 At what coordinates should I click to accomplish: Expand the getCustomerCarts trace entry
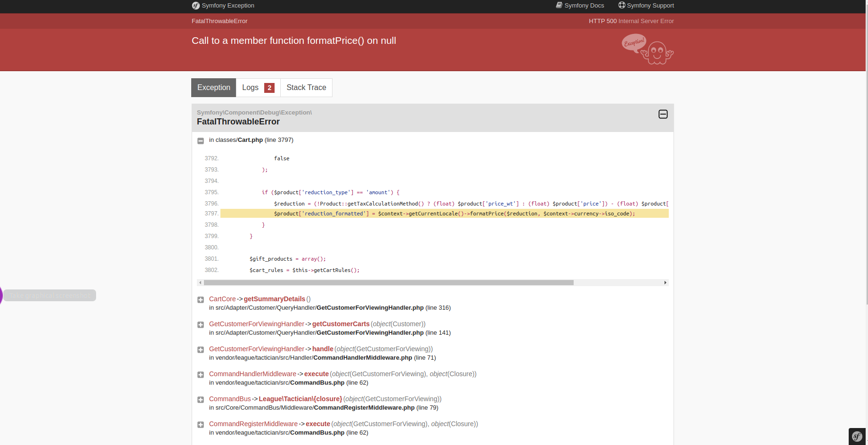pos(201,324)
